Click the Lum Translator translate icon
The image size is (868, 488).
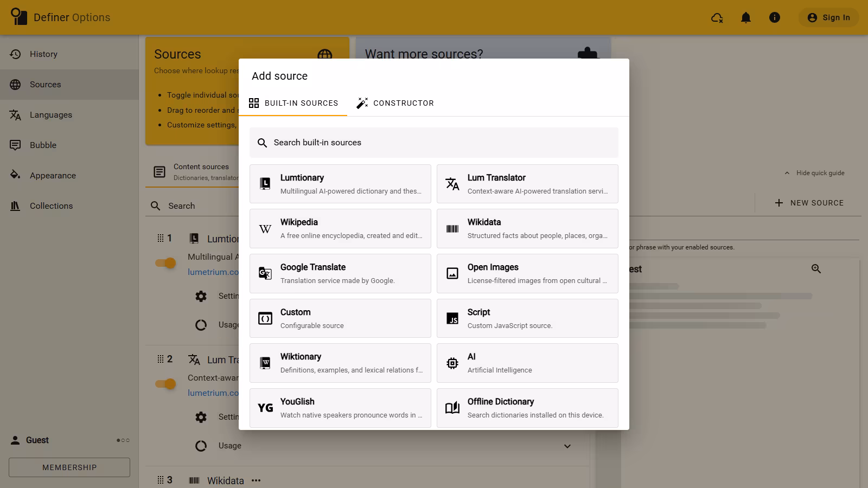click(452, 184)
